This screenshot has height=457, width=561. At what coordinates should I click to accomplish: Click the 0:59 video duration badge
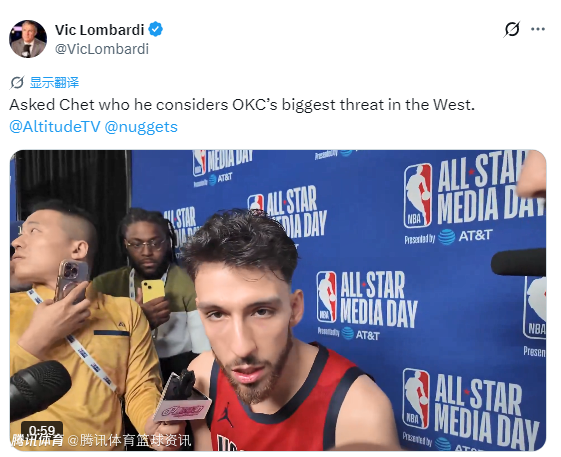(x=42, y=430)
